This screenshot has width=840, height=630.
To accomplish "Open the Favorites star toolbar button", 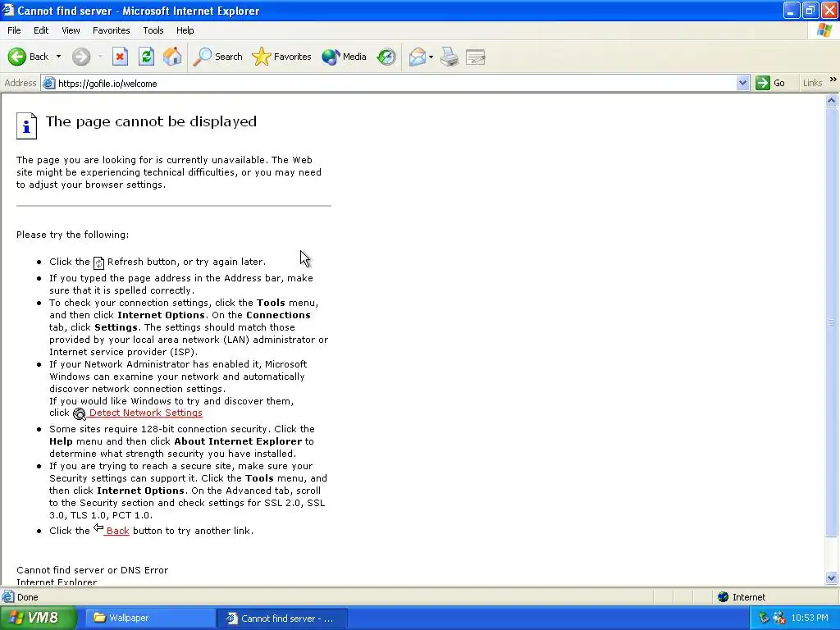I will [281, 57].
